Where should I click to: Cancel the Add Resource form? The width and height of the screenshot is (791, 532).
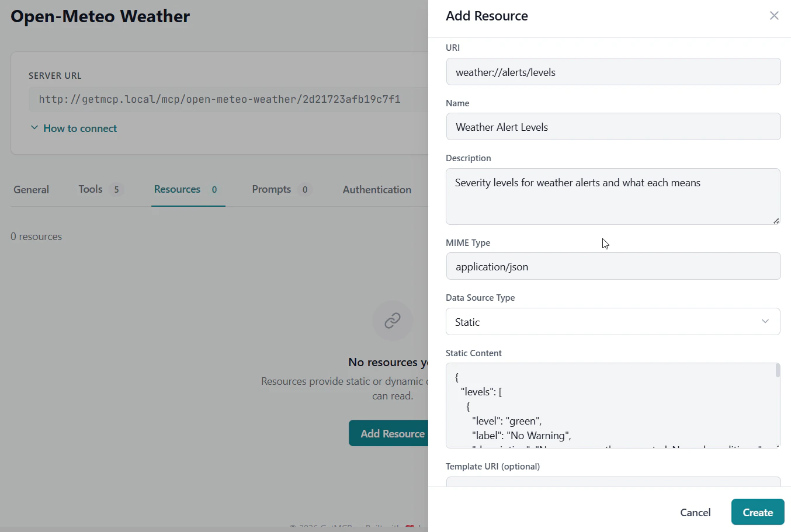coord(695,512)
